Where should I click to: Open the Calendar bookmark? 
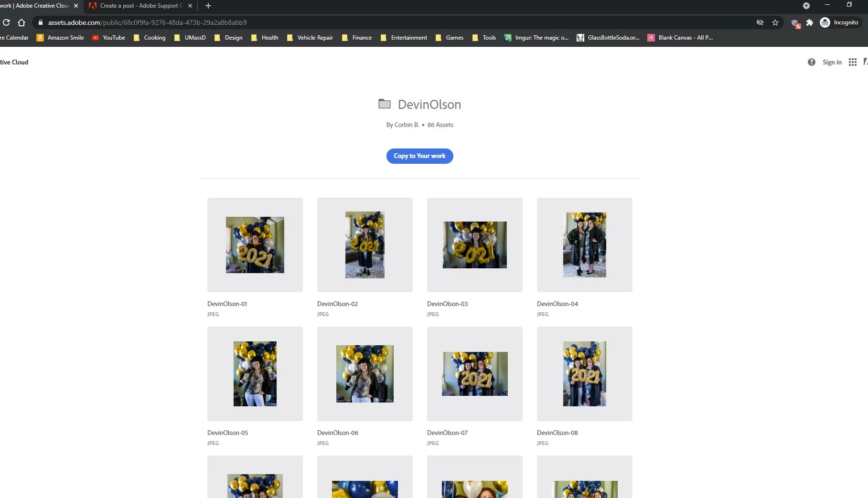[14, 38]
